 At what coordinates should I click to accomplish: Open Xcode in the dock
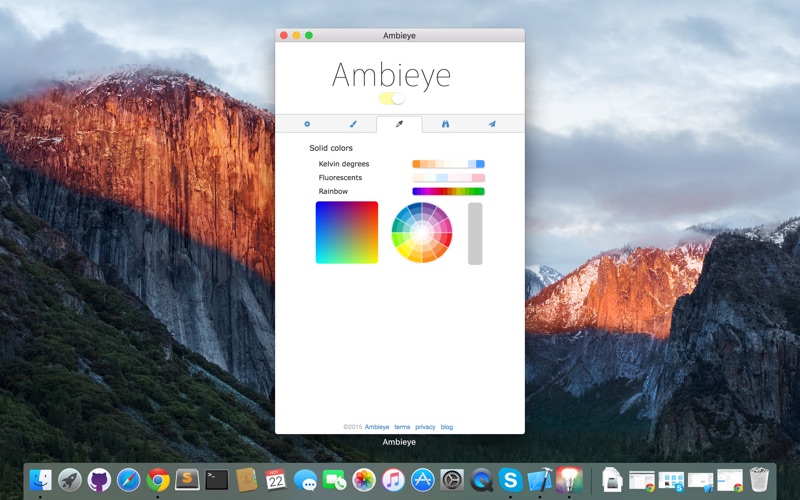click(540, 480)
